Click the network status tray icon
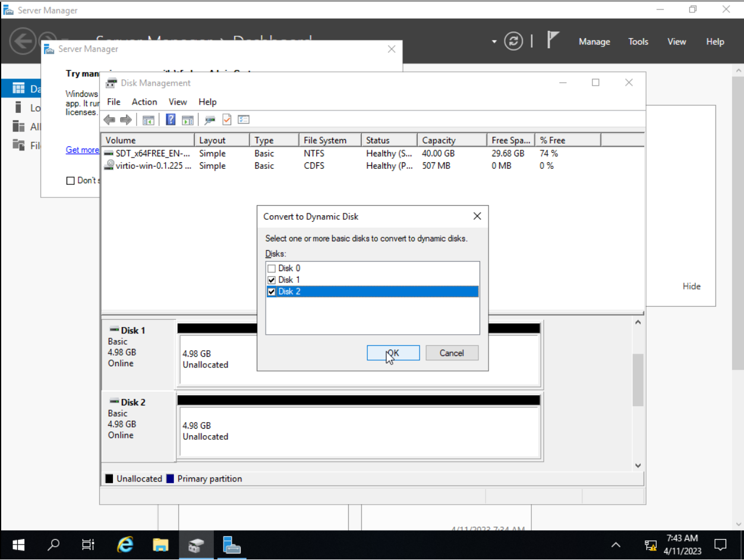The width and height of the screenshot is (744, 560). click(651, 545)
